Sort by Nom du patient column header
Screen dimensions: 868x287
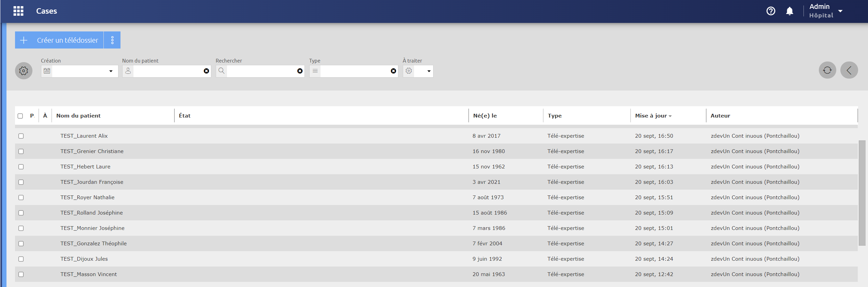pyautogui.click(x=79, y=115)
